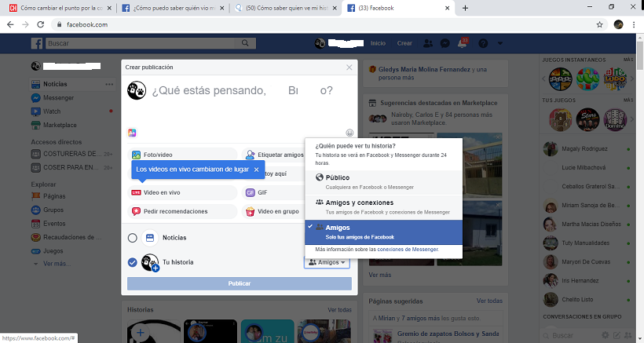Click the colored background picker icon

pos(132,133)
